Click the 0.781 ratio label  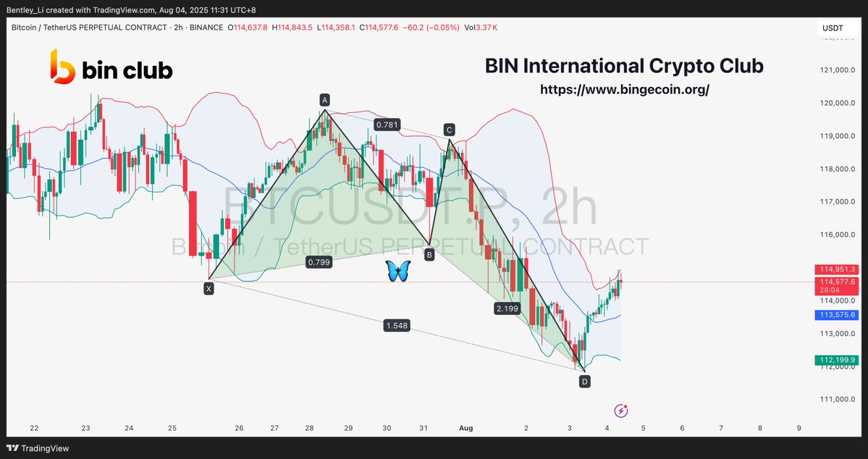pos(387,125)
